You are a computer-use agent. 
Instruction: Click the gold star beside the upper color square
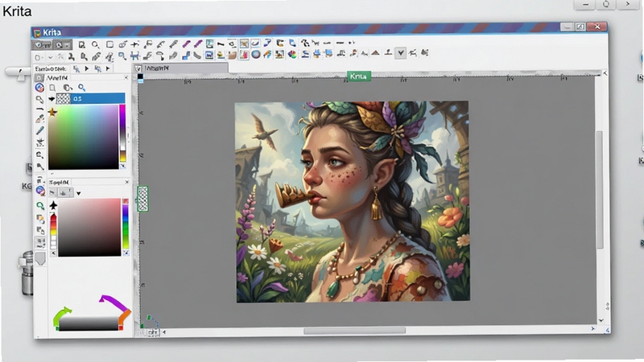[52, 112]
